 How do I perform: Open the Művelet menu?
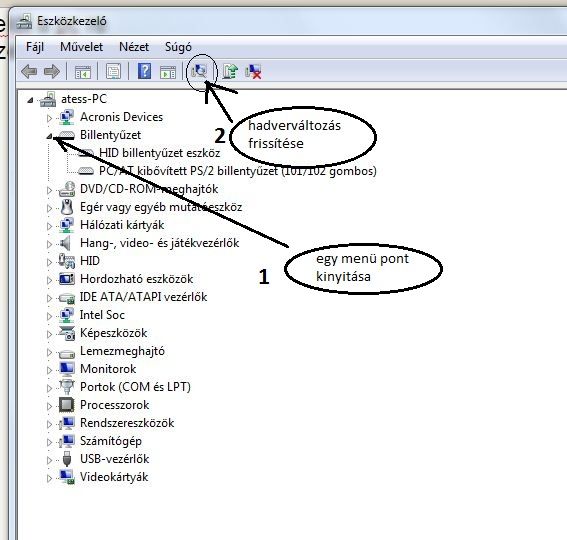pos(81,47)
